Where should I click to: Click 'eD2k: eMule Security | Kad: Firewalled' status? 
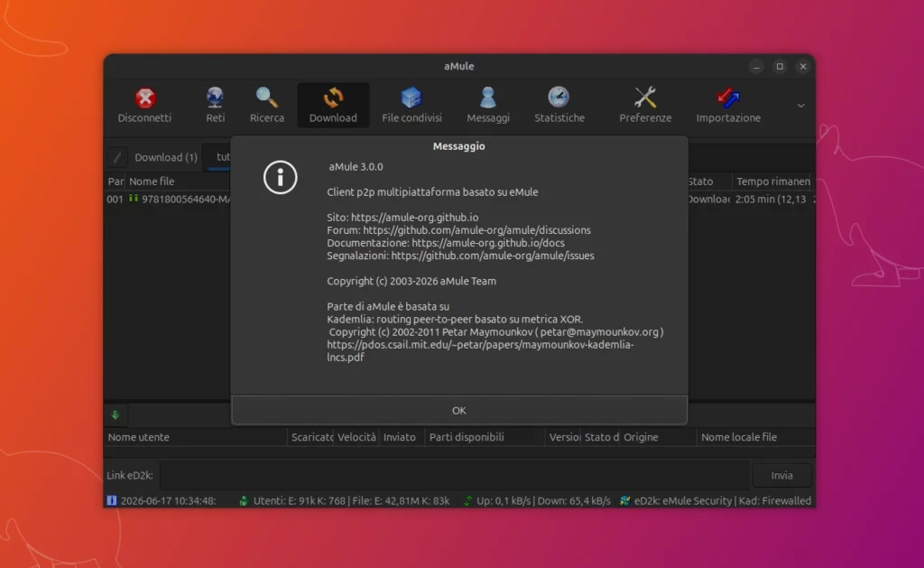pyautogui.click(x=723, y=501)
